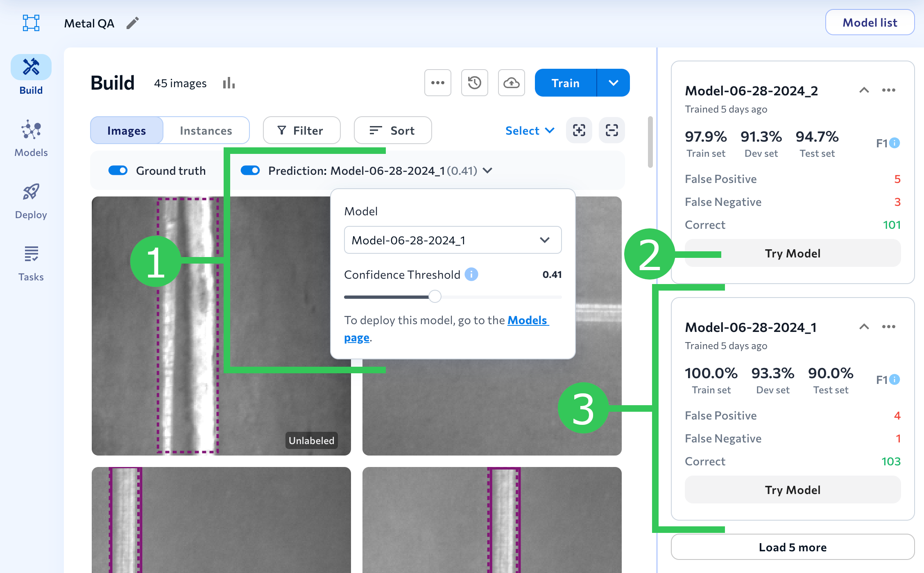Viewport: 924px width, 573px height.
Task: Switch to the Images tab
Action: (x=127, y=130)
